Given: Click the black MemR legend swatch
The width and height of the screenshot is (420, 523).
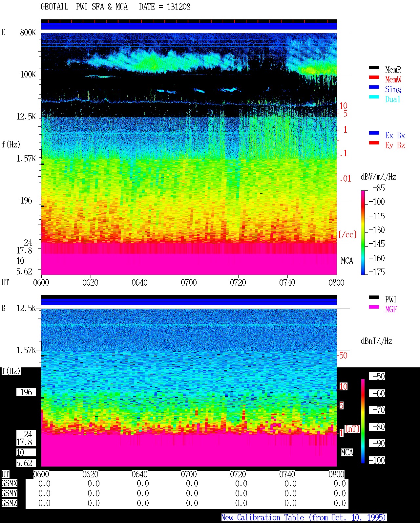Looking at the screenshot, I should (374, 67).
